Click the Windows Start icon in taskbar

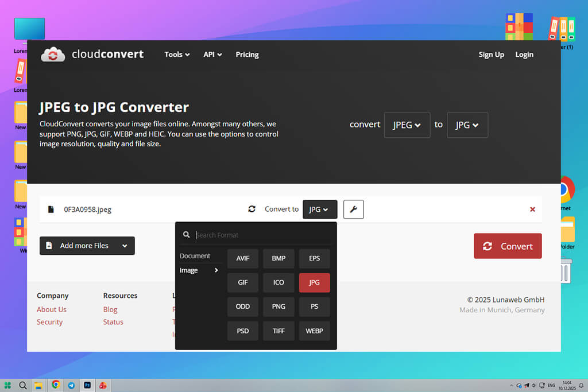tap(7, 385)
